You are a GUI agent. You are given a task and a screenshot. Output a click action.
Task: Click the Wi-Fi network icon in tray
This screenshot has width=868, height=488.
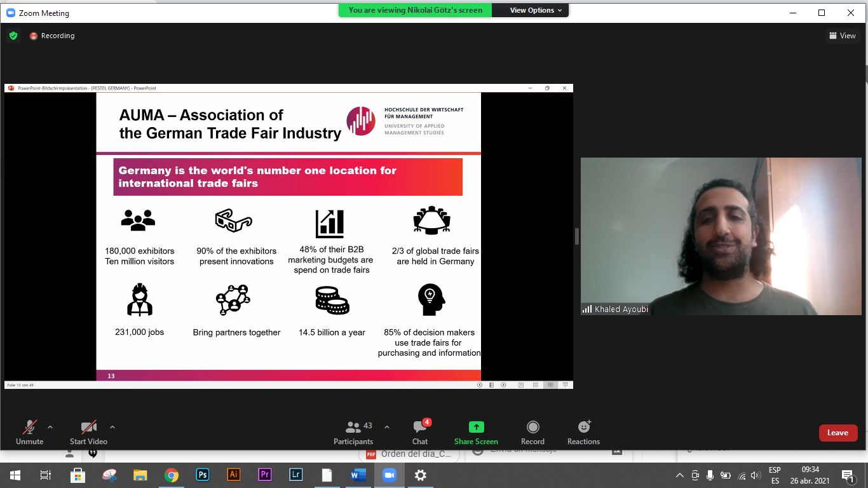(742, 475)
